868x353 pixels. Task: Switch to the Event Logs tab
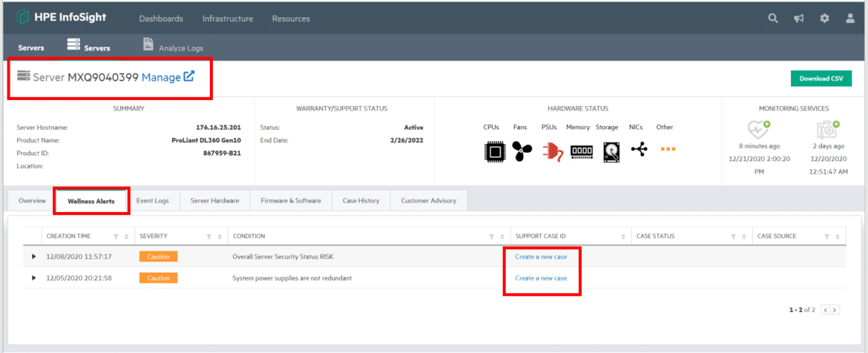(153, 200)
